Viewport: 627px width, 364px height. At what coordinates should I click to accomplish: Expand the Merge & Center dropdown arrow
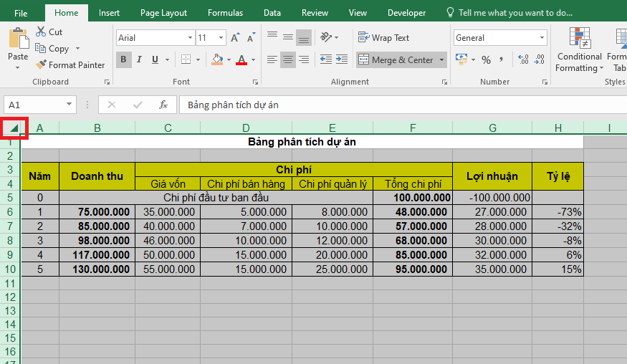click(x=442, y=59)
